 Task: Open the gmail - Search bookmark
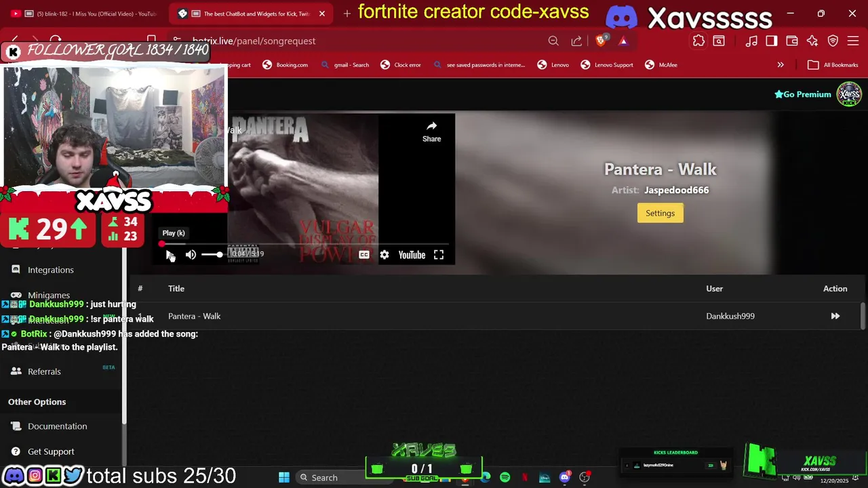point(345,65)
